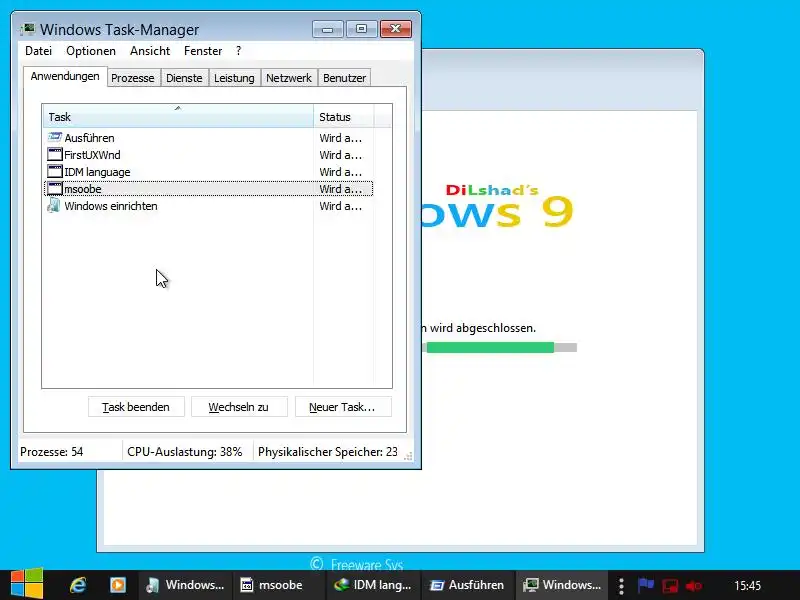Select the Anwendungen tab
Screen dimensions: 800x600
click(65, 77)
